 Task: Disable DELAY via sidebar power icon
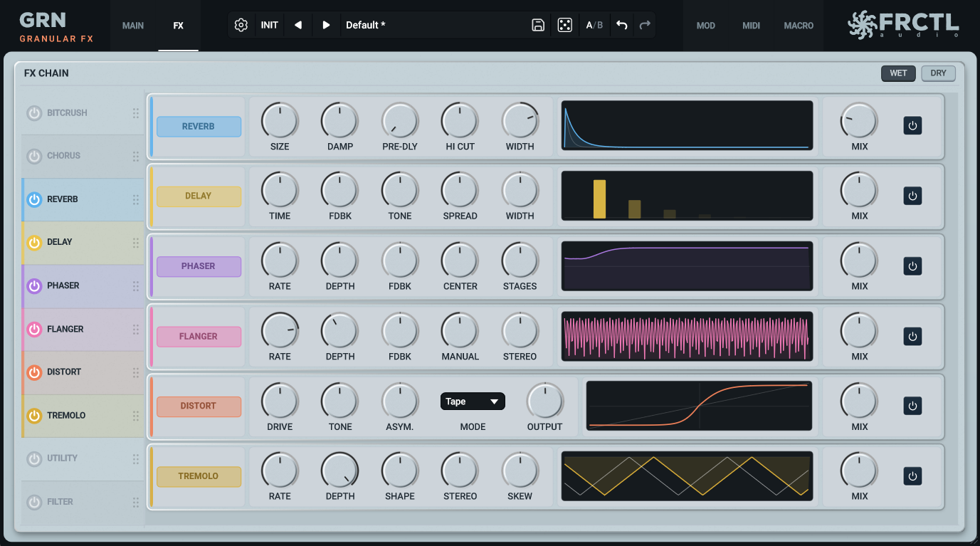[x=34, y=243]
